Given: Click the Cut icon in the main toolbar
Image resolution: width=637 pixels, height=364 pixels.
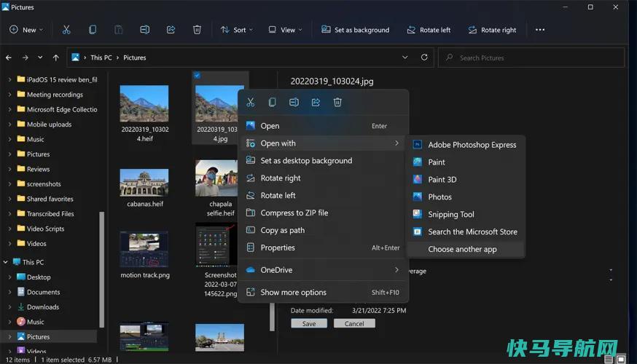Looking at the screenshot, I should click(x=66, y=30).
